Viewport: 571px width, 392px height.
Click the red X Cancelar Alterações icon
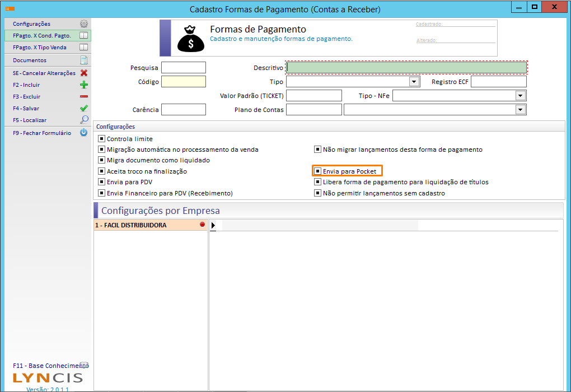coord(84,73)
